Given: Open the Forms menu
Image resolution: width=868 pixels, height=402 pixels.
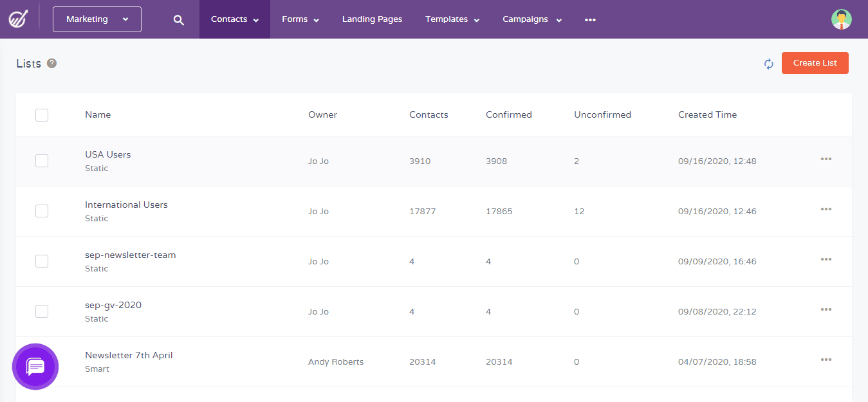Looking at the screenshot, I should pos(300,19).
